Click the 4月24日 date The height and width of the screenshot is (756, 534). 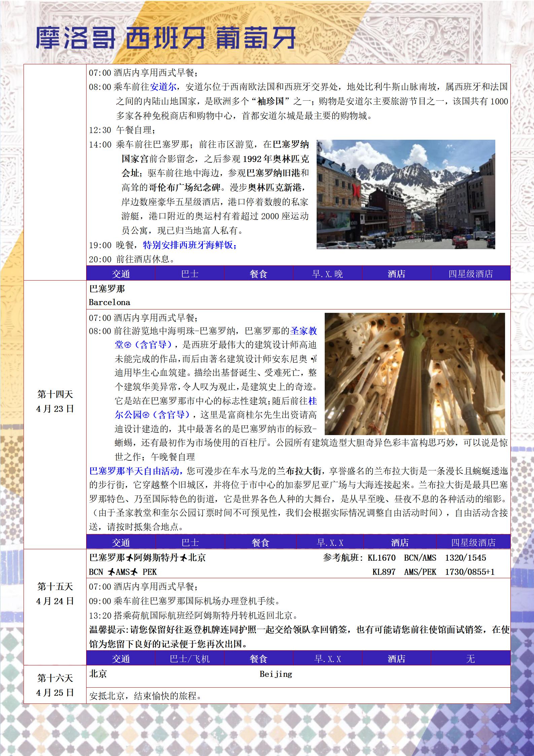55,601
